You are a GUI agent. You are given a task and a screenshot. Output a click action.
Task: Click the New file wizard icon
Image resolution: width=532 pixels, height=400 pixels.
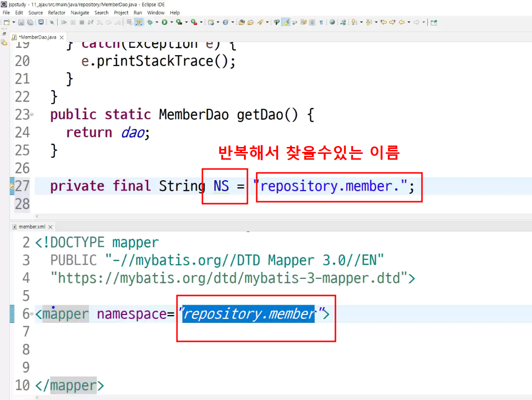click(6, 22)
